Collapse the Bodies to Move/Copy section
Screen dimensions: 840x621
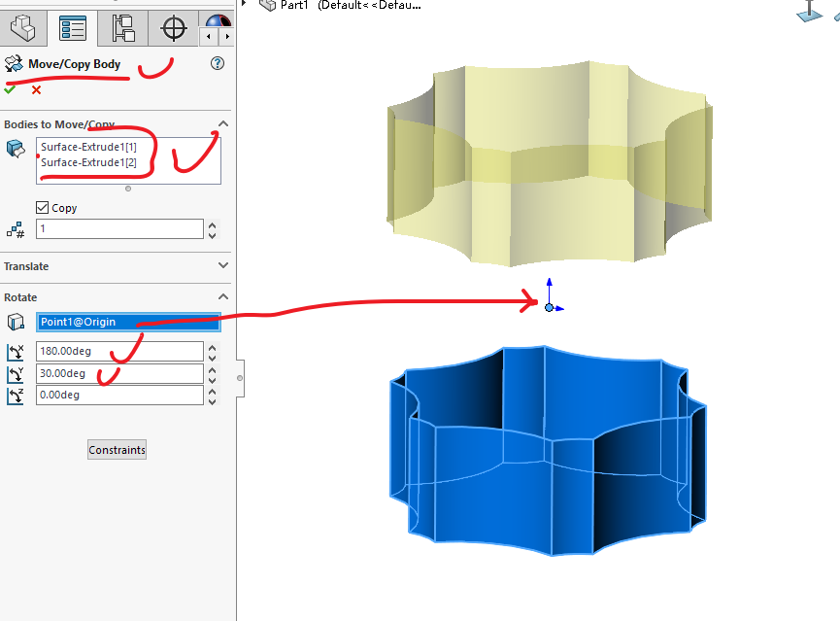click(x=223, y=123)
